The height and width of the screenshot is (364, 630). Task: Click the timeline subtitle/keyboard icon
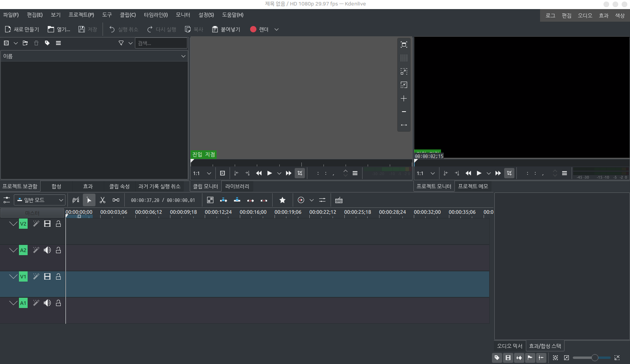(x=338, y=200)
